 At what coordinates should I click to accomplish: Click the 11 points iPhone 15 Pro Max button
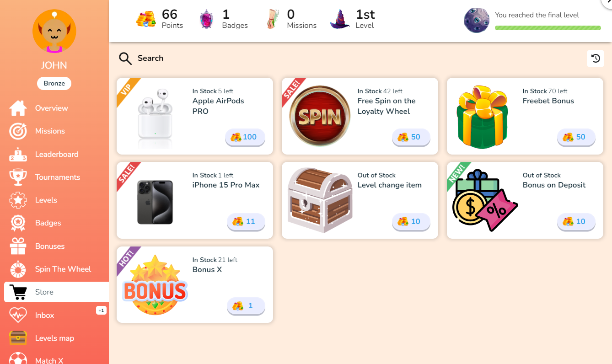click(x=246, y=222)
